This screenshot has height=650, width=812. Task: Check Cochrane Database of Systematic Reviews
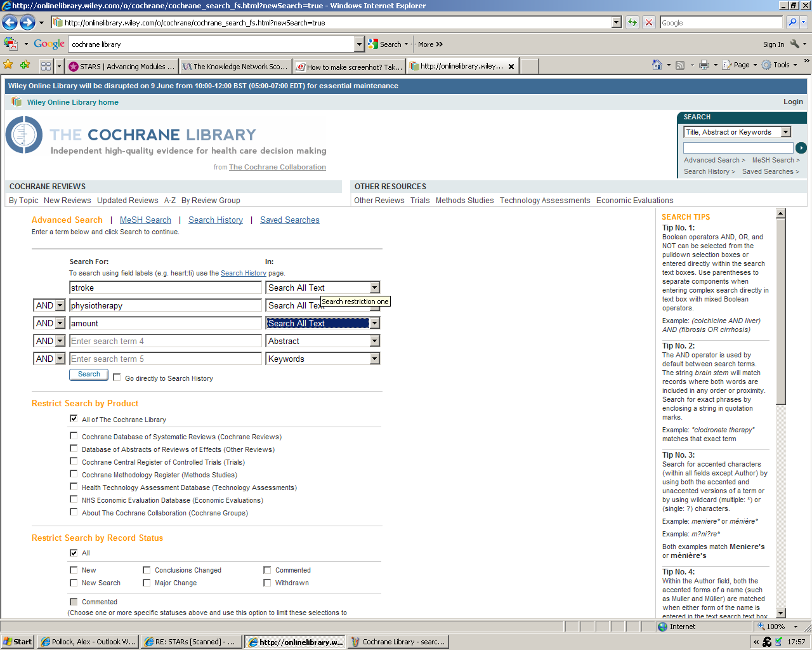point(74,435)
